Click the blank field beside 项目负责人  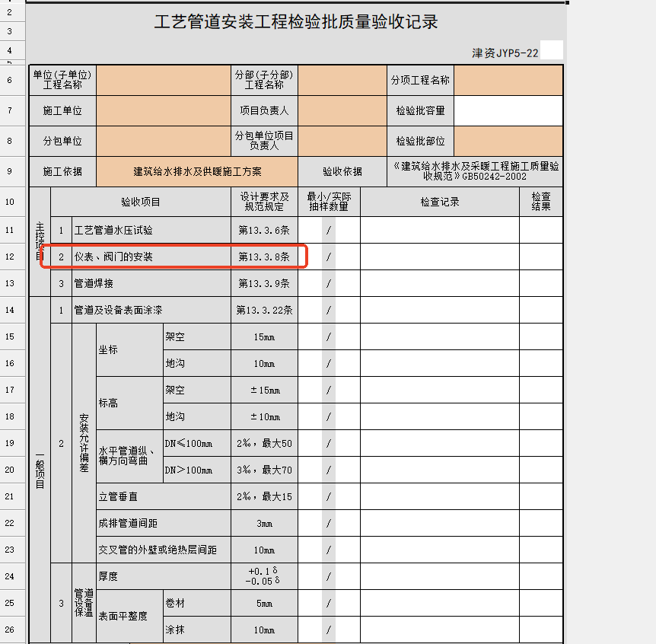click(x=342, y=110)
